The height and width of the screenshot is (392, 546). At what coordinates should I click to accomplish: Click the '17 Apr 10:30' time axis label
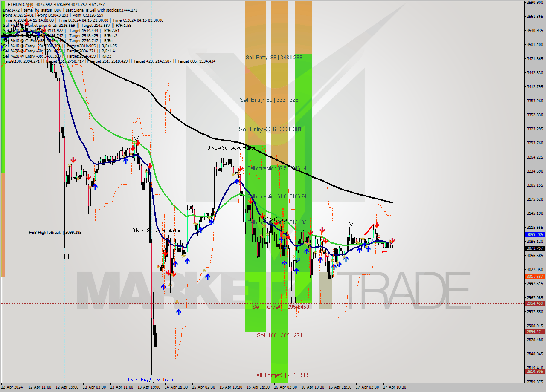[394, 387]
